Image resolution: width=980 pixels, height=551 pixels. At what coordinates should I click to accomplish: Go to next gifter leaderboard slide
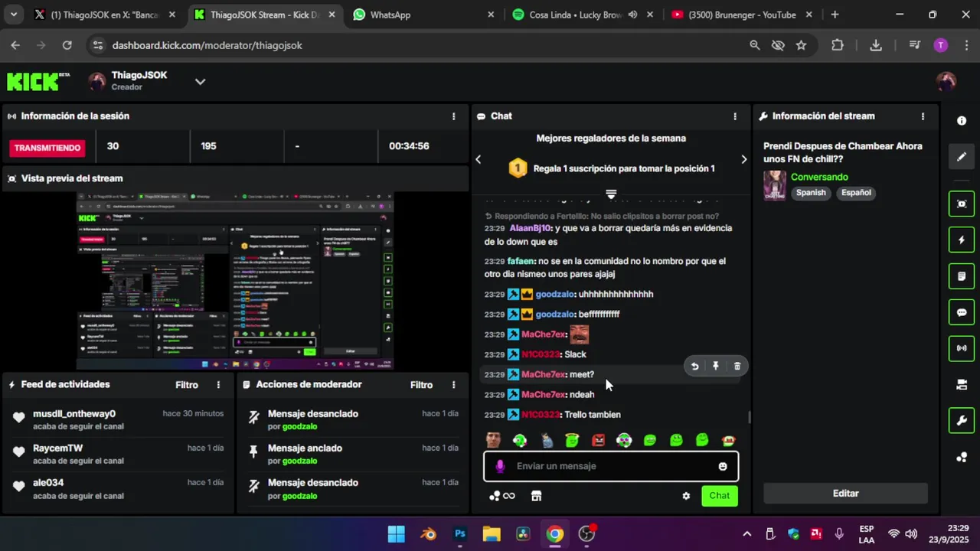[743, 159]
